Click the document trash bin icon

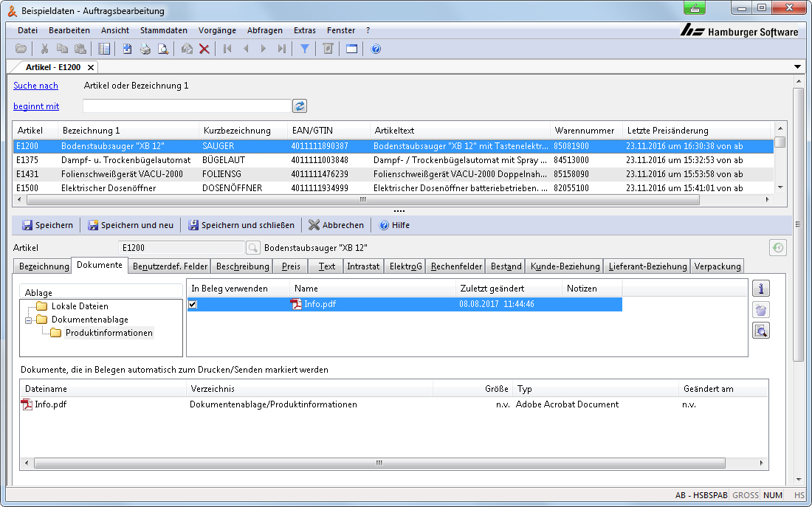pos(761,310)
